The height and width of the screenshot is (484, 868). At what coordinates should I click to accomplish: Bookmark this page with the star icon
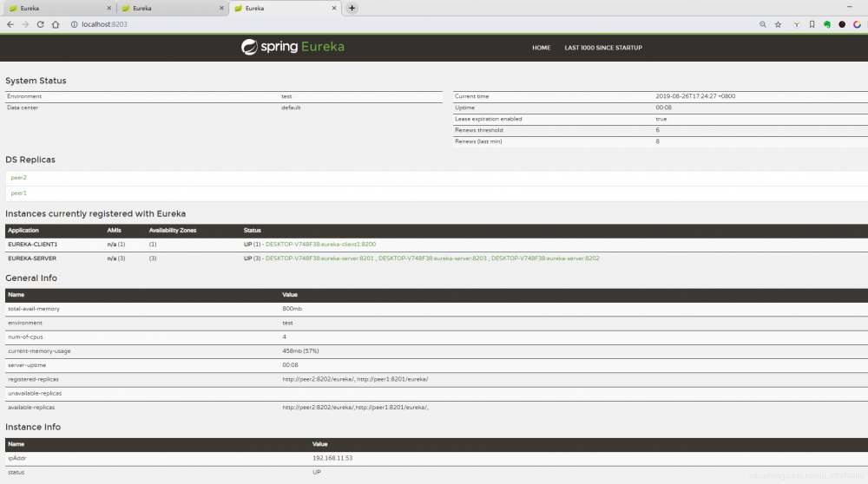[x=779, y=24]
